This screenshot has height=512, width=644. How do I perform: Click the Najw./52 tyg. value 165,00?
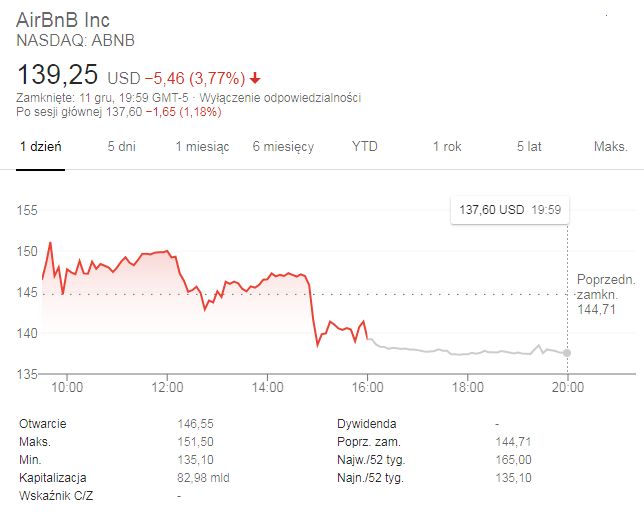(514, 460)
